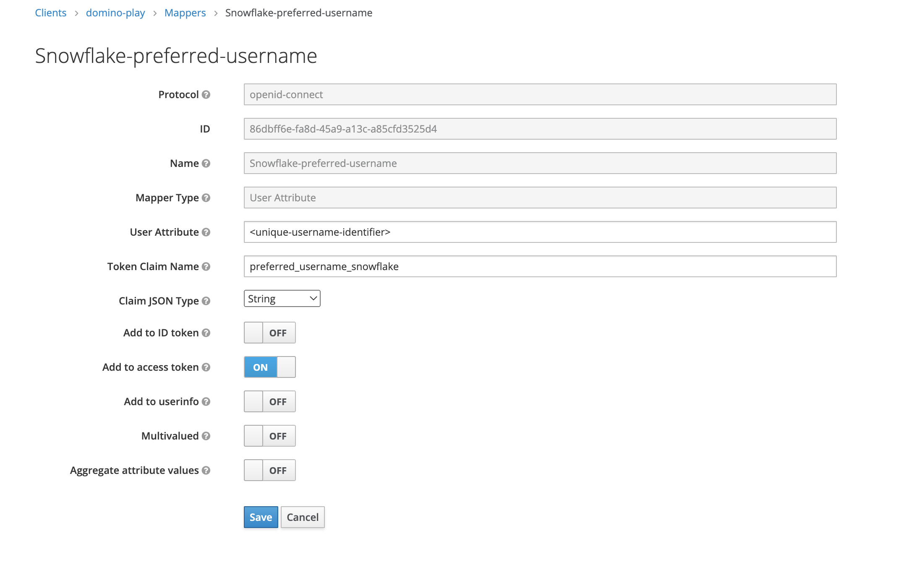Viewport: 904px width, 588px height.
Task: Go to Clients breadcrumb link
Action: click(x=50, y=13)
